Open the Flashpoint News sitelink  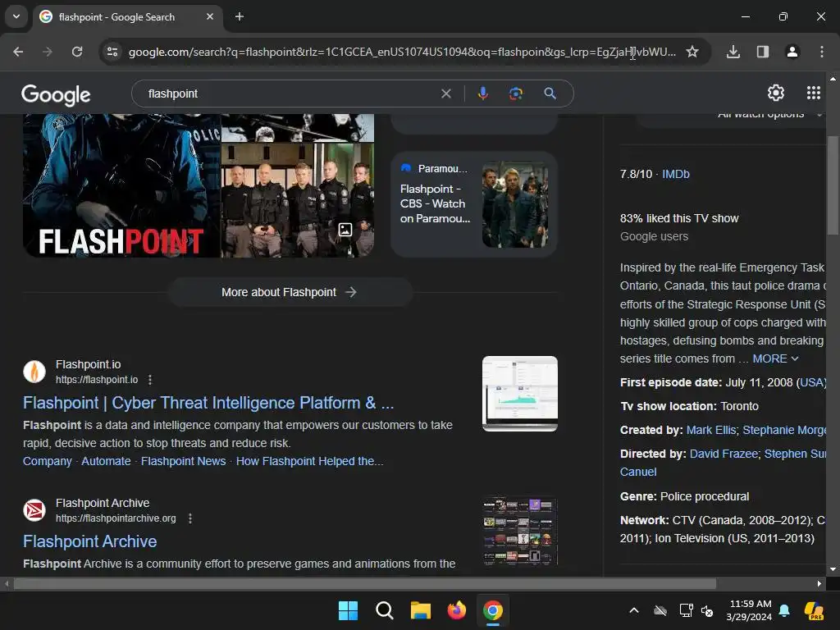tap(183, 461)
